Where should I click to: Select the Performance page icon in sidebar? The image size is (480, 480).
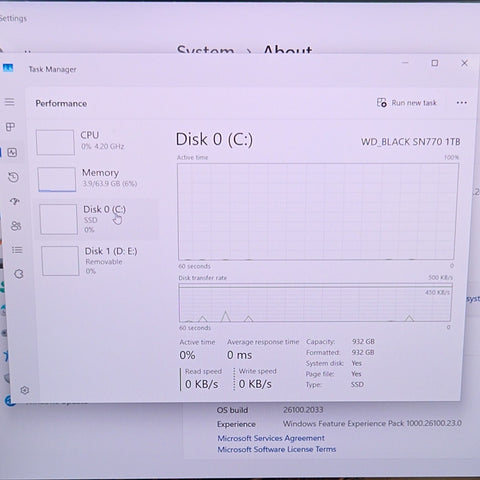tap(12, 153)
